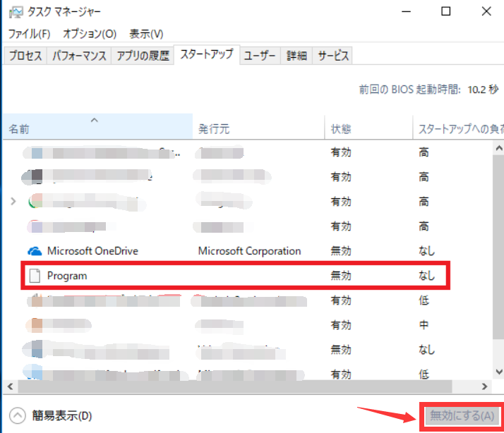
Task: Switch to the パフォーマンス tab
Action: coord(79,56)
